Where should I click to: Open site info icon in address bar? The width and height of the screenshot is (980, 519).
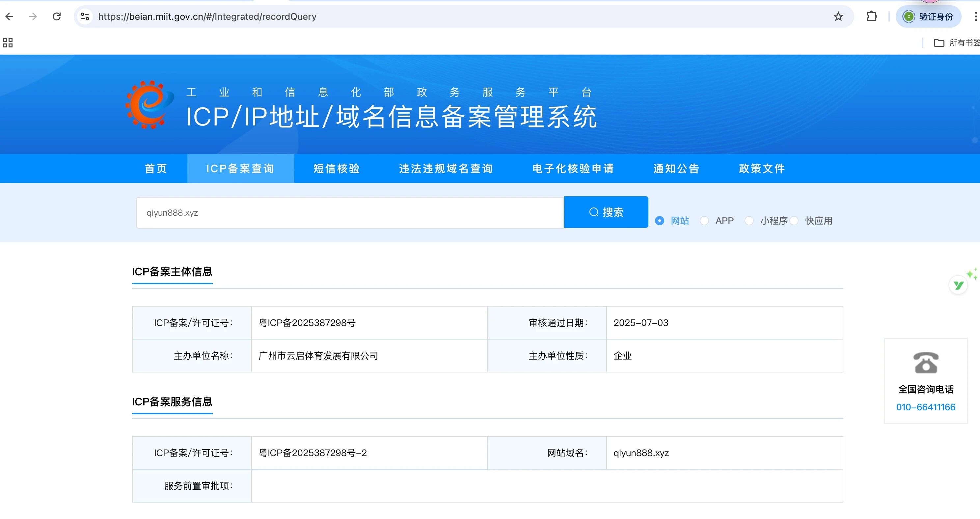tap(85, 16)
